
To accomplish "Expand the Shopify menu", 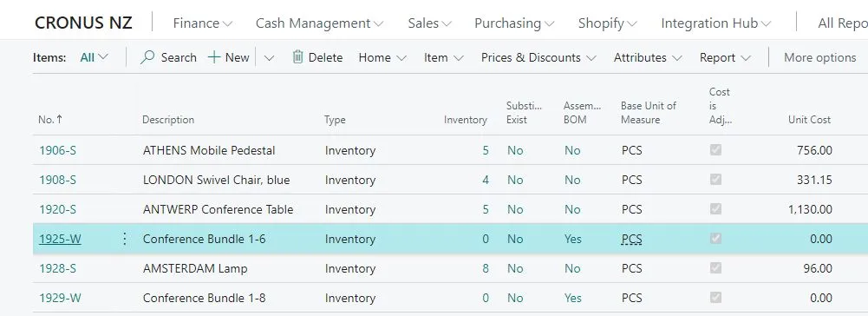I will click(x=607, y=23).
